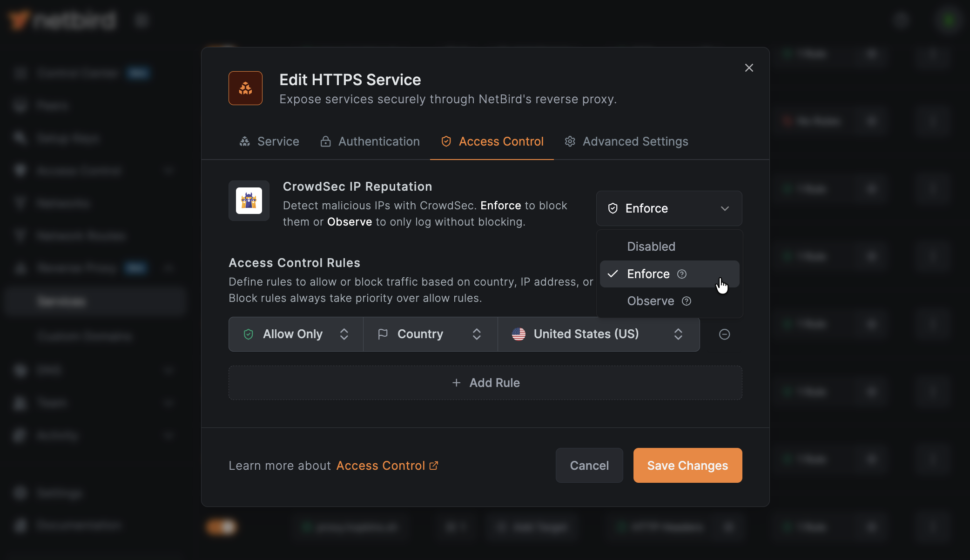970x560 pixels.
Task: Select Disabled in CrowdSec mode list
Action: [x=651, y=247]
